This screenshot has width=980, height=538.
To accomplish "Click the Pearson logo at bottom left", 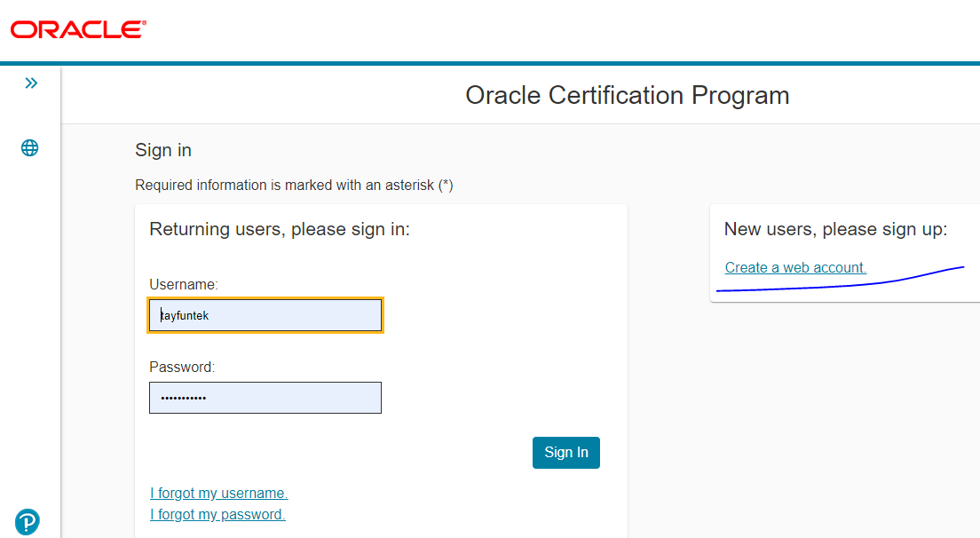I will click(x=28, y=522).
